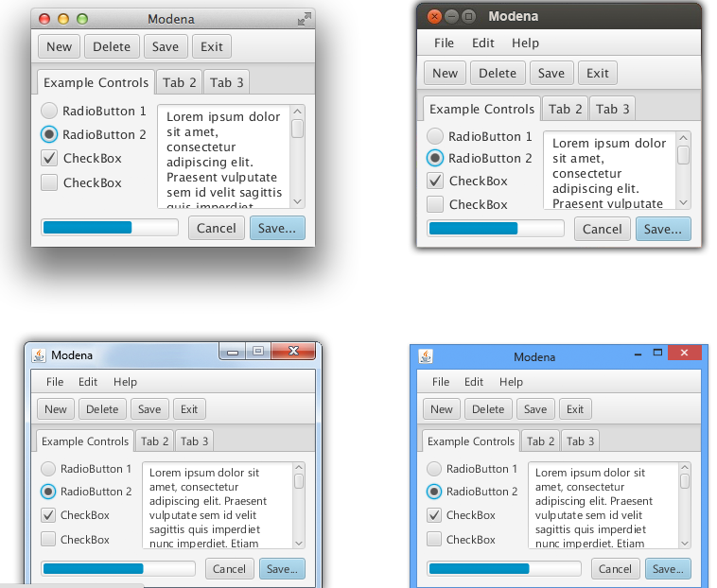The image size is (717, 588).
Task: Open the File menu in Ubuntu Modena window
Action: pyautogui.click(x=444, y=43)
